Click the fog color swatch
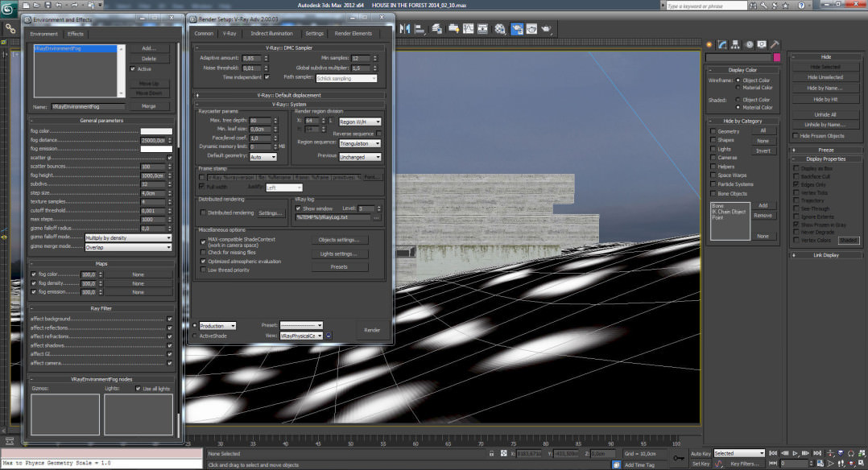Viewport: 868px width, 470px height. click(158, 130)
